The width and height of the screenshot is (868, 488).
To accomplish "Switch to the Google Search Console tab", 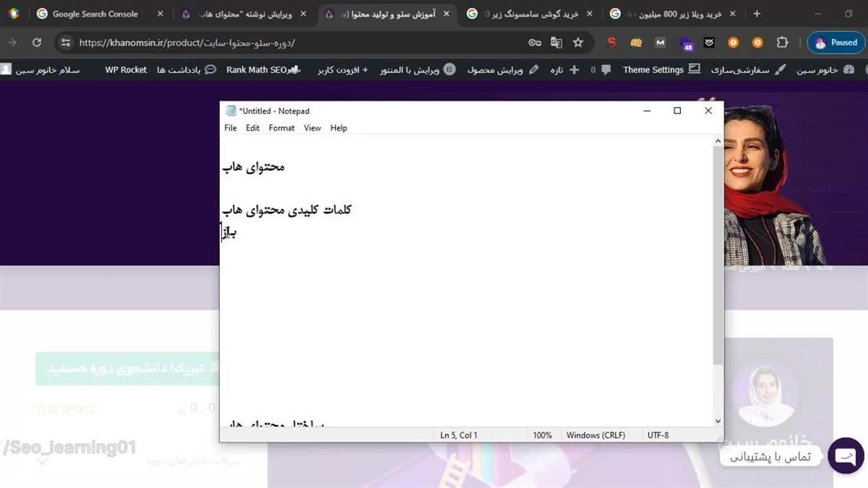I will tap(95, 14).
